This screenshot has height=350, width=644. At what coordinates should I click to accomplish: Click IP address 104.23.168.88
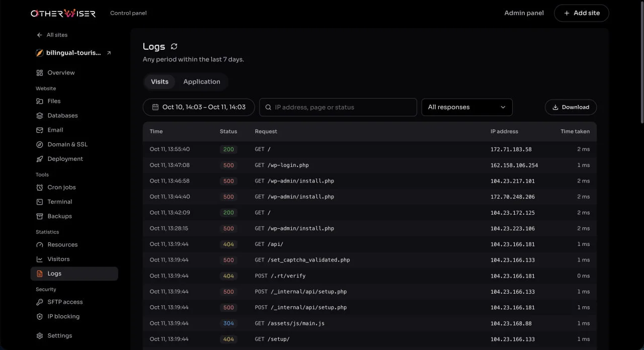(511, 323)
